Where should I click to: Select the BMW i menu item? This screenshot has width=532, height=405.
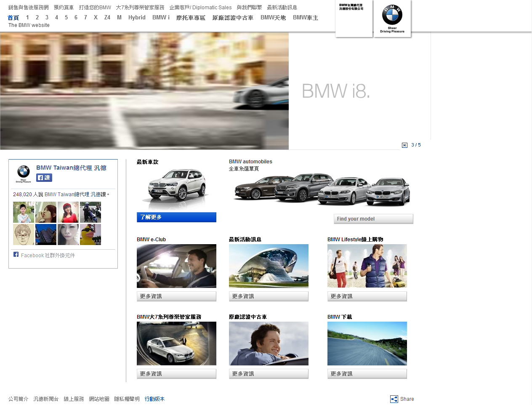161,18
